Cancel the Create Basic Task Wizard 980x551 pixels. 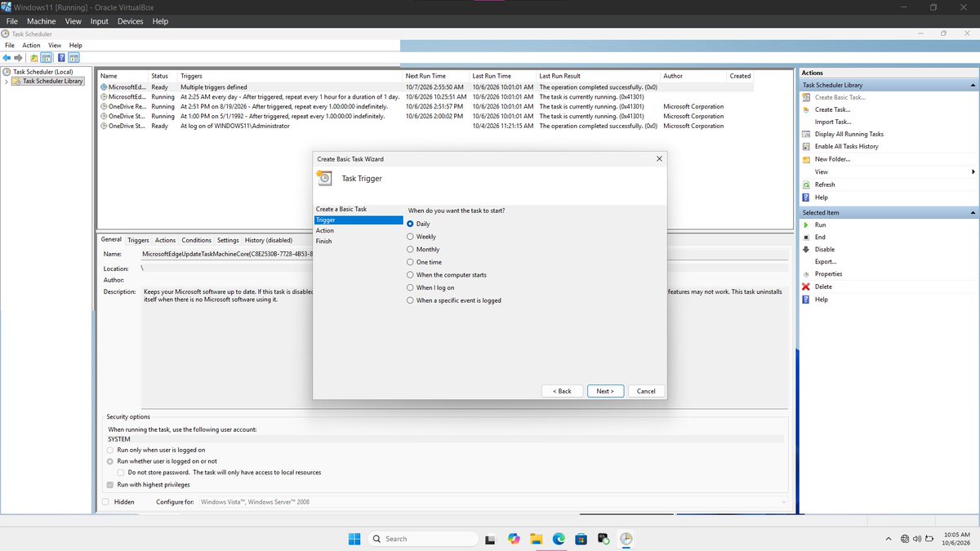(646, 391)
